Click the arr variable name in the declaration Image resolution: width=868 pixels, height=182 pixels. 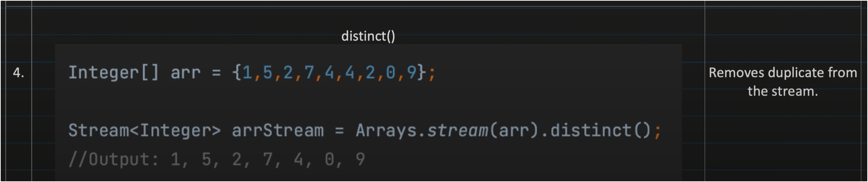click(x=185, y=73)
